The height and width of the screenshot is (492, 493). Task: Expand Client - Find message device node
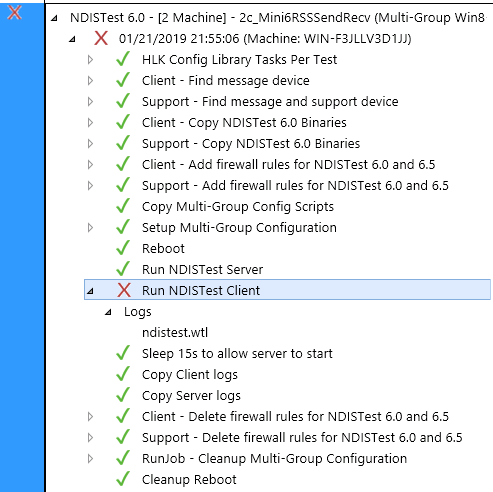[x=90, y=81]
